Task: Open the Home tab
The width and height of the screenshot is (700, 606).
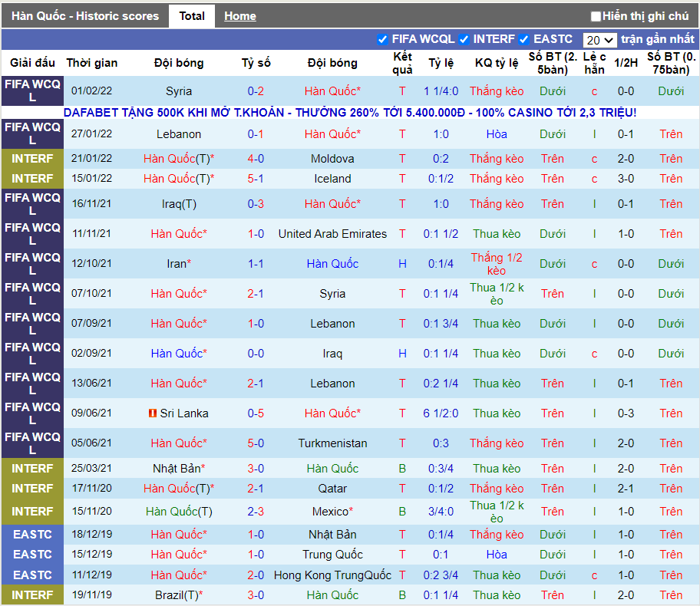Action: coord(240,16)
